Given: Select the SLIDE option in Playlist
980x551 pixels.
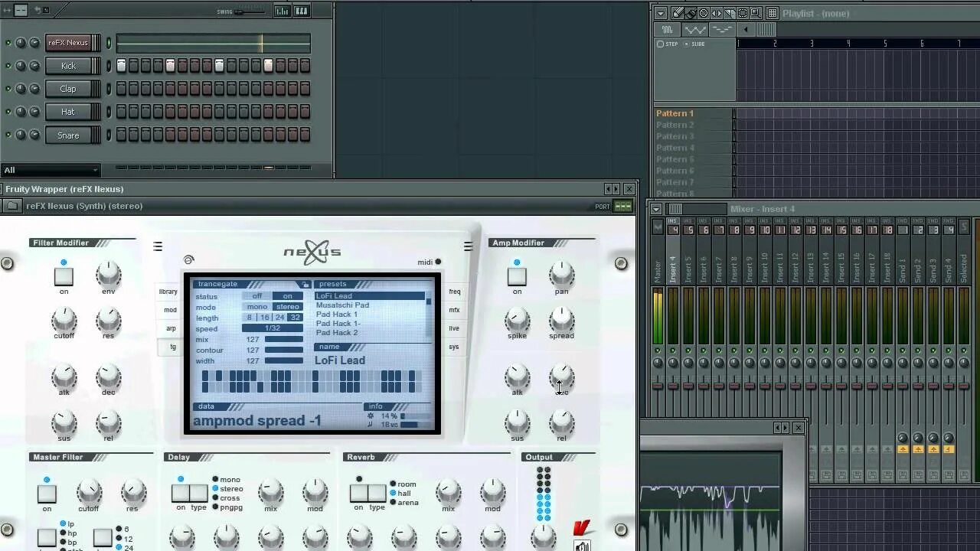Looking at the screenshot, I should point(694,44).
